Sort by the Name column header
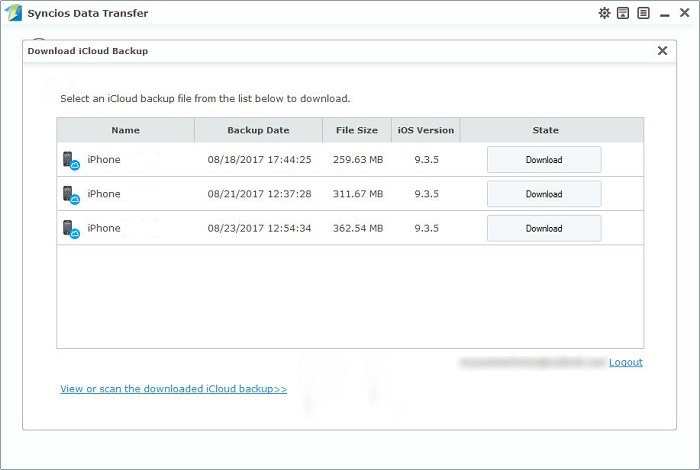The image size is (700, 470). coord(125,130)
